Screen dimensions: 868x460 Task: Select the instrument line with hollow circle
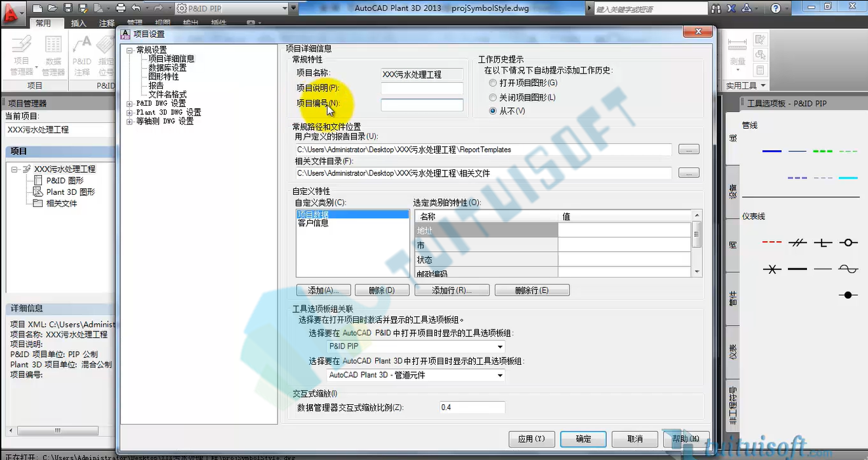click(x=848, y=243)
